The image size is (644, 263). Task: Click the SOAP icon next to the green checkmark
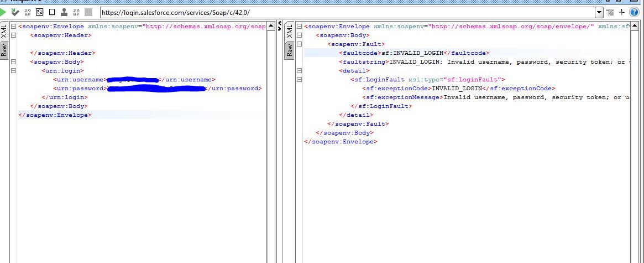coord(28,12)
